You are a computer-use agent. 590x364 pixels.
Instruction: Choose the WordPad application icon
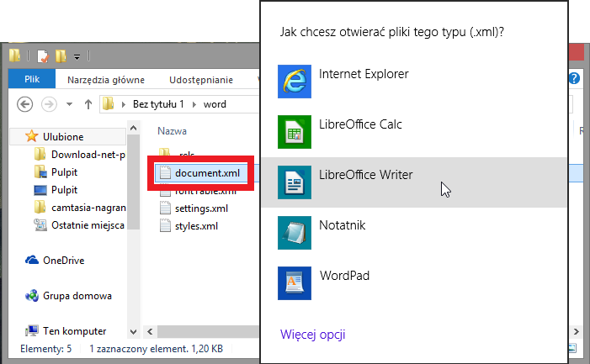[x=295, y=282]
